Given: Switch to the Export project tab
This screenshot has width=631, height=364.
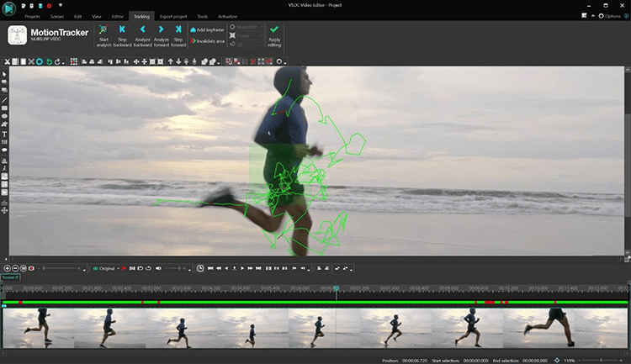Looking at the screenshot, I should pos(173,16).
